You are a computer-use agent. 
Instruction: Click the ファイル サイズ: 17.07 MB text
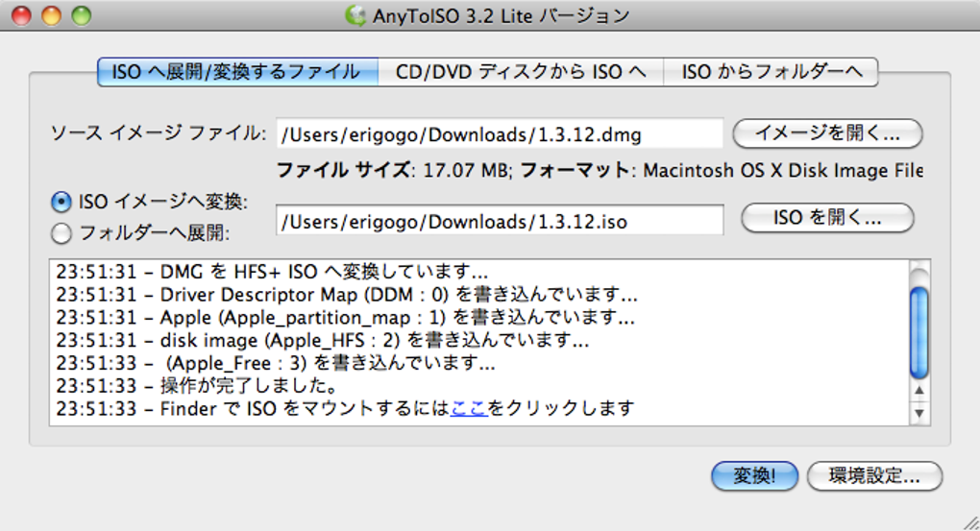click(393, 170)
